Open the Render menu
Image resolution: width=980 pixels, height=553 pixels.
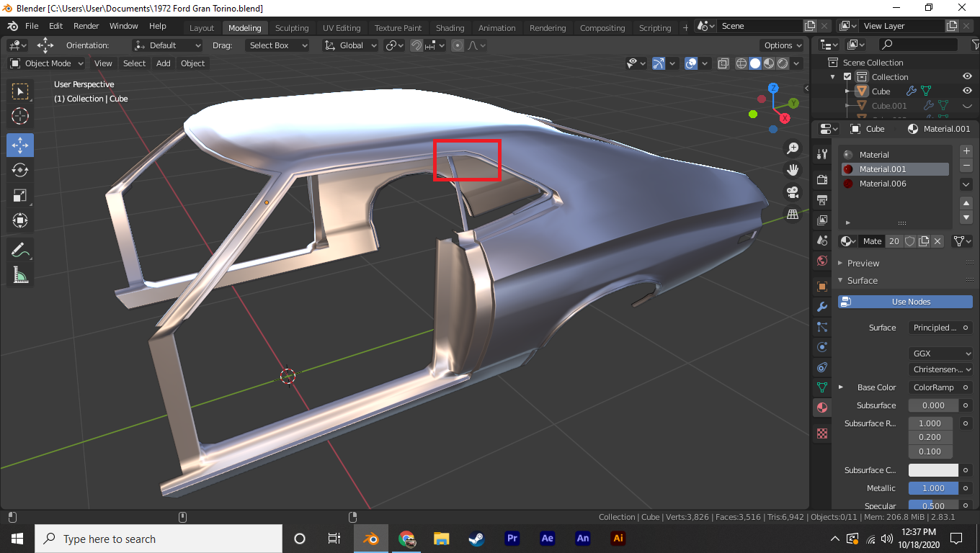coord(86,26)
